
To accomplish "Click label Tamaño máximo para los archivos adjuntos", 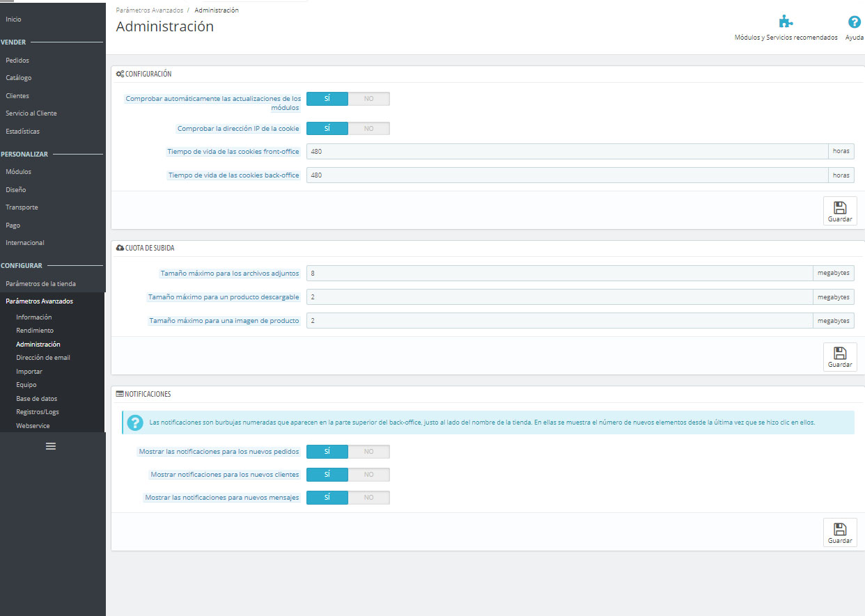I will 230,274.
